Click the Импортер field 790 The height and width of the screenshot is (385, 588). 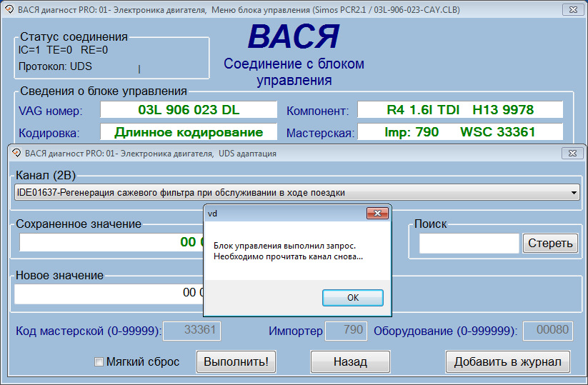point(346,331)
